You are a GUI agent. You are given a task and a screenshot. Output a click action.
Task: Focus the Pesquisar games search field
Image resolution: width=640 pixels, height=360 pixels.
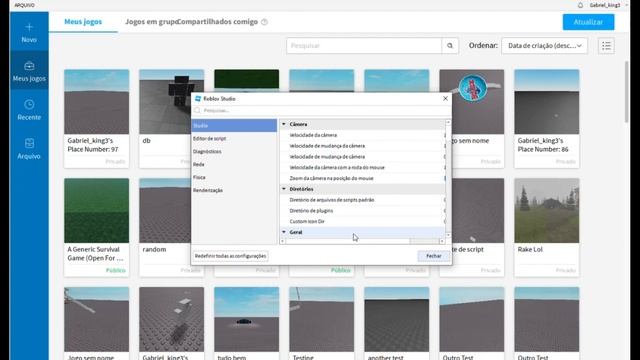(364, 46)
